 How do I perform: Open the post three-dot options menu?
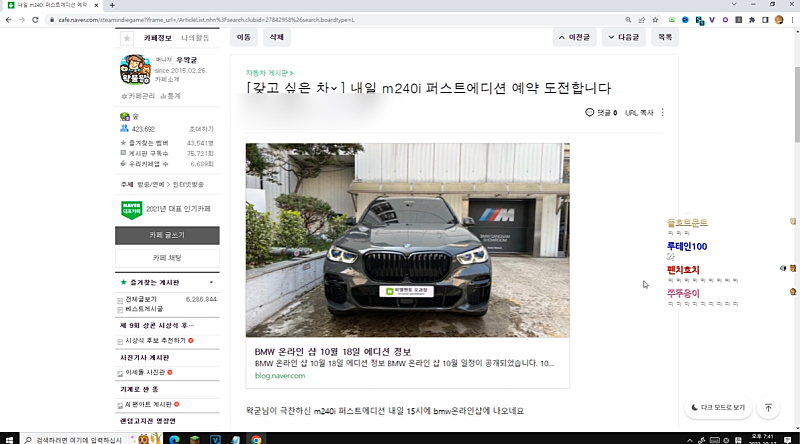663,112
